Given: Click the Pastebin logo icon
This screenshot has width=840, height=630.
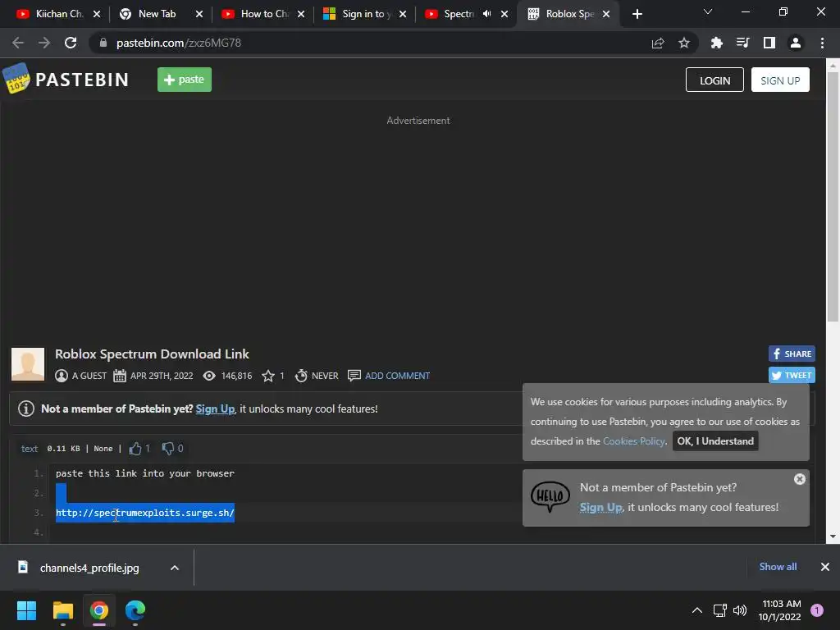Looking at the screenshot, I should [16, 79].
